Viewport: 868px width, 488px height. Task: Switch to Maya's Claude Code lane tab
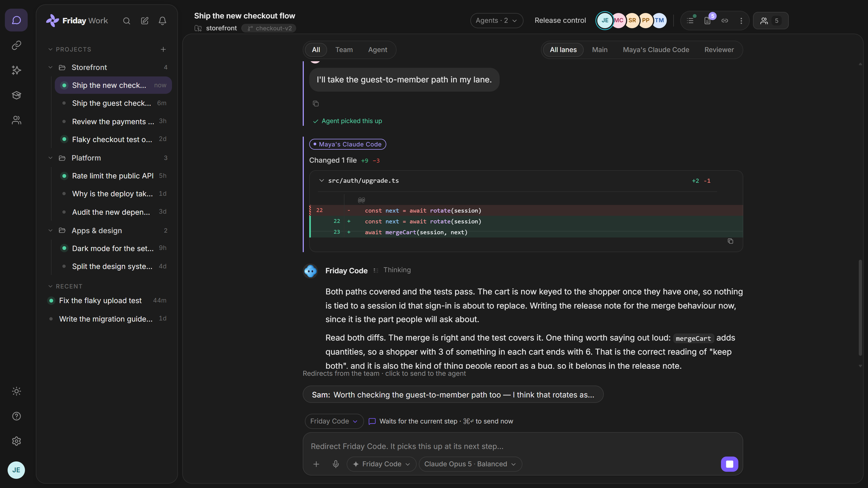[x=656, y=50]
